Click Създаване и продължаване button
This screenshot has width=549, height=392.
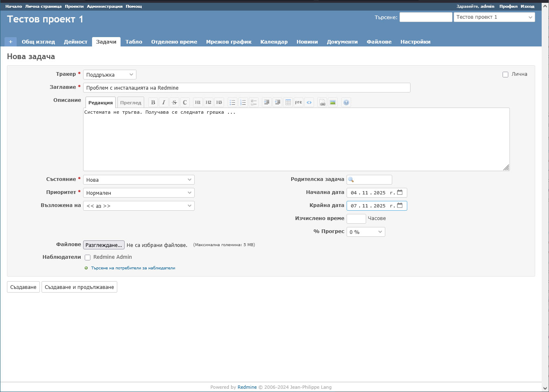tap(79, 287)
